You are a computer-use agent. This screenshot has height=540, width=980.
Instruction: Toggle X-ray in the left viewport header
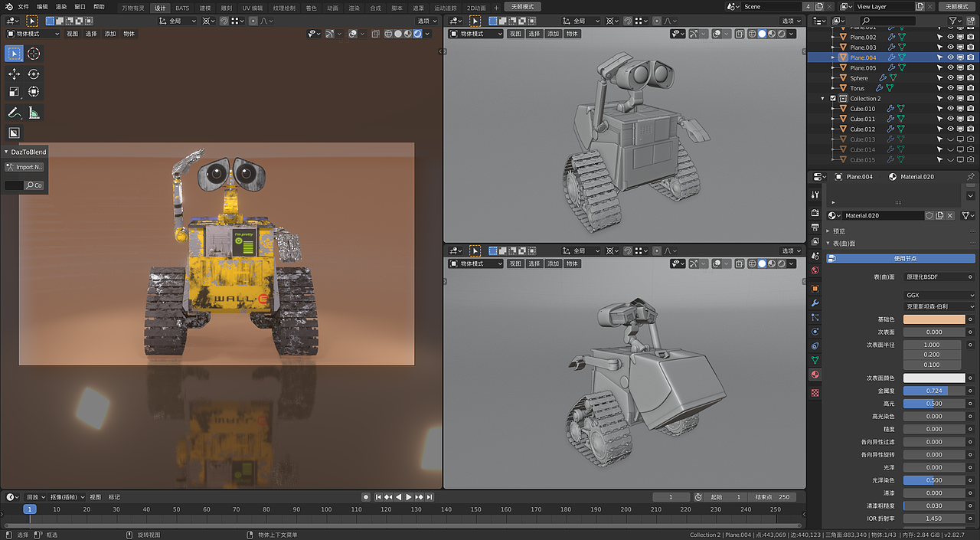click(375, 34)
